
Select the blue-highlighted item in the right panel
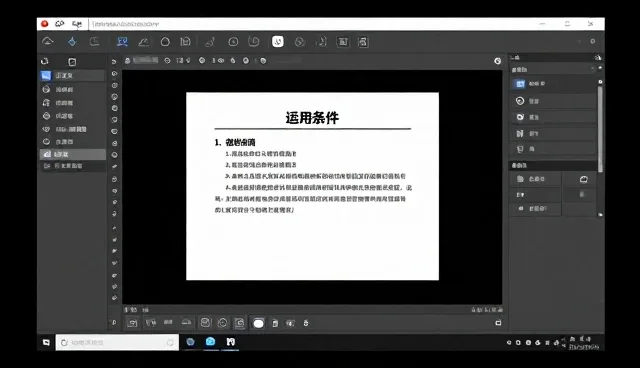553,84
